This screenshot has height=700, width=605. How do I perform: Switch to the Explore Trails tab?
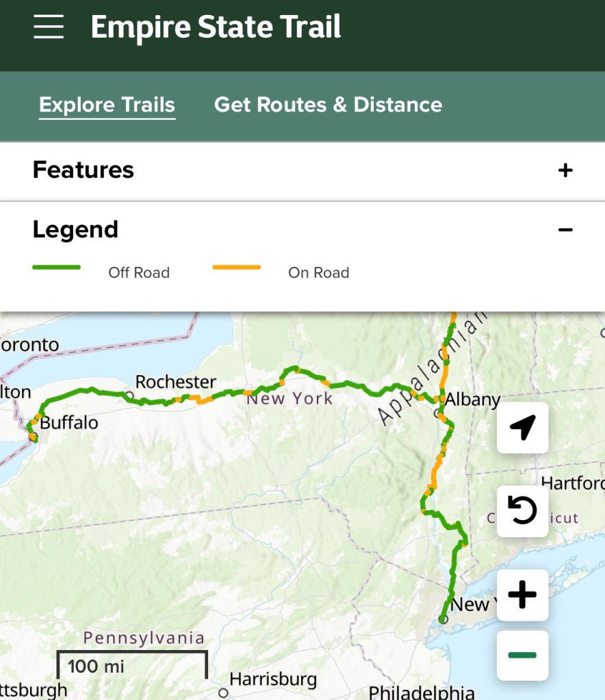click(107, 105)
